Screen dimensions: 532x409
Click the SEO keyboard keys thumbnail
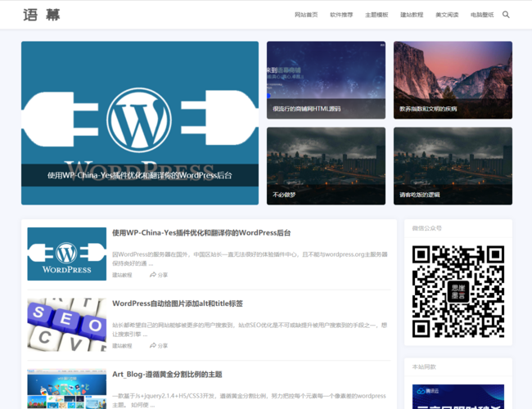pos(67,325)
